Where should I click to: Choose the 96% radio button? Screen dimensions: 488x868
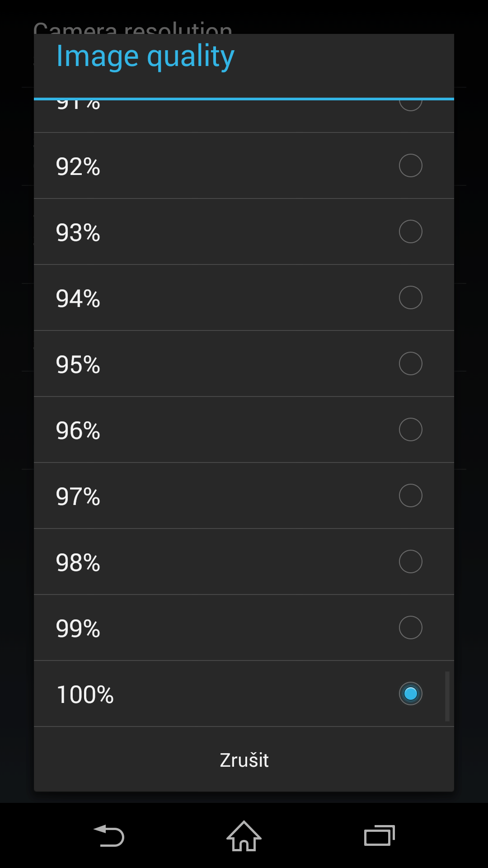click(410, 429)
